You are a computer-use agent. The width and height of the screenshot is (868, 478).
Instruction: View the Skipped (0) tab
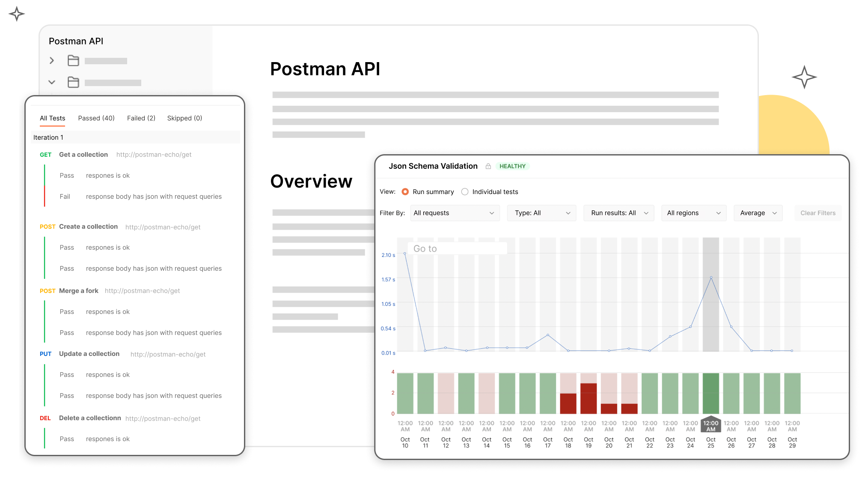click(x=184, y=118)
